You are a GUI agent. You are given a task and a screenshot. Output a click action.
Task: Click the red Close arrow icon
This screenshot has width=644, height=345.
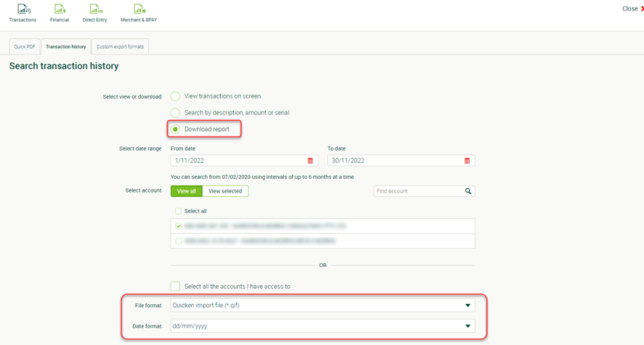tap(642, 9)
